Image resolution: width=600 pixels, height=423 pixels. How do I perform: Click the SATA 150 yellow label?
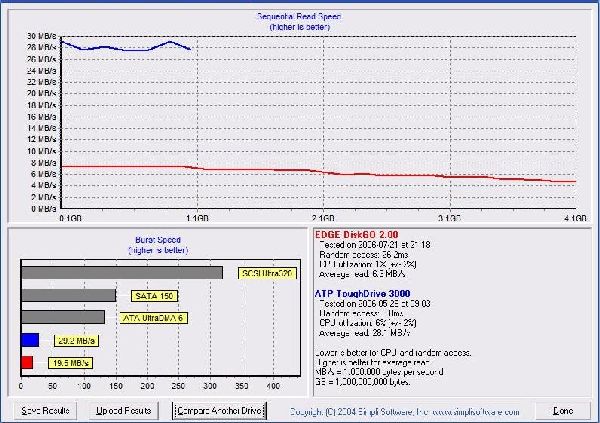[153, 295]
